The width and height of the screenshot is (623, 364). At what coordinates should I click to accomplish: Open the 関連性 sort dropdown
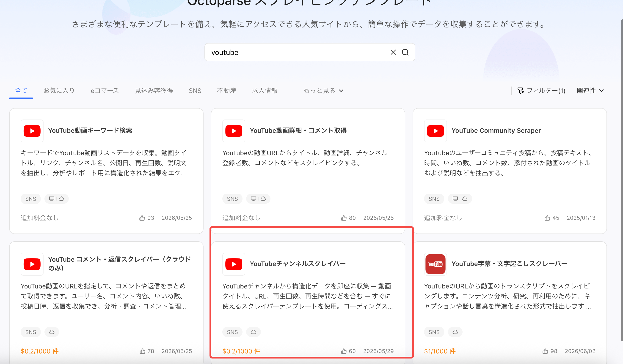click(590, 91)
